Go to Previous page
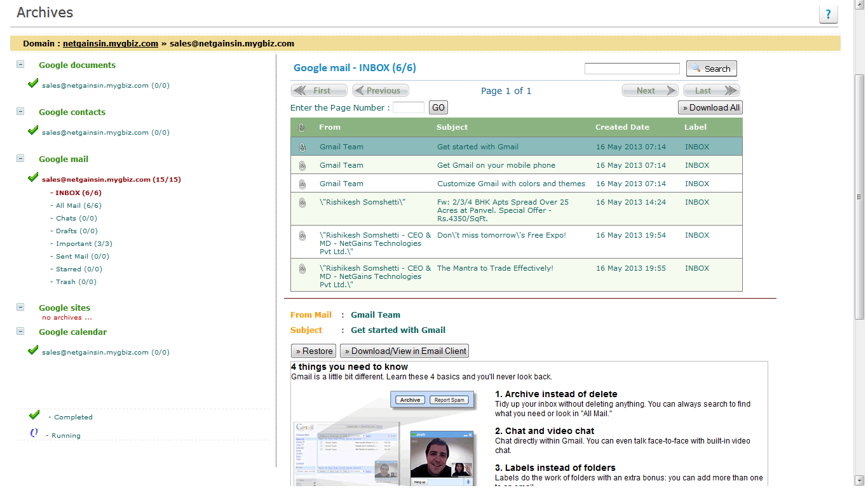The height and width of the screenshot is (488, 868). click(381, 90)
